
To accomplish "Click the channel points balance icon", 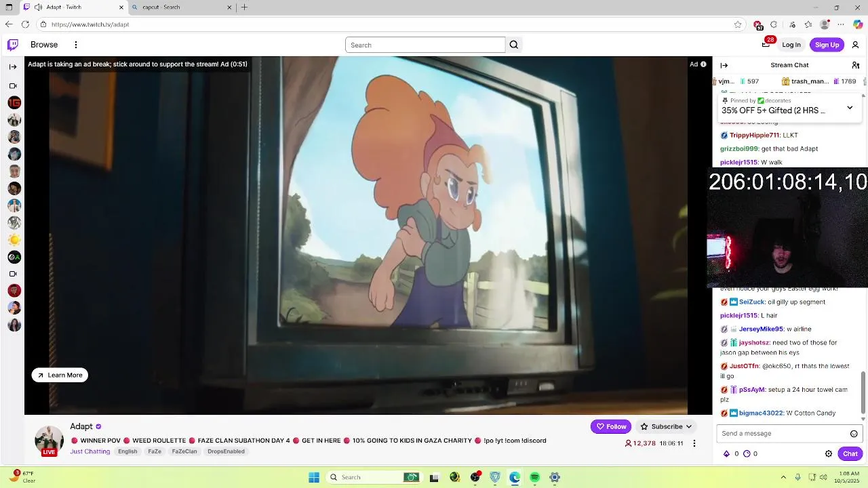I will [747, 454].
